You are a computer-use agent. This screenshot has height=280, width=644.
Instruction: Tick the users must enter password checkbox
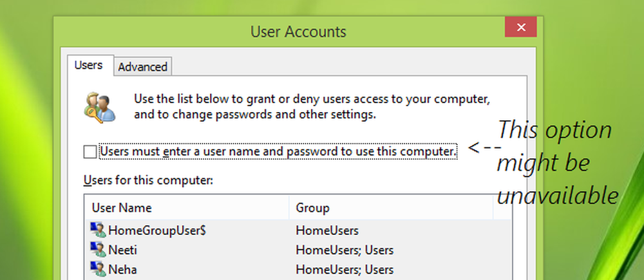[x=90, y=152]
